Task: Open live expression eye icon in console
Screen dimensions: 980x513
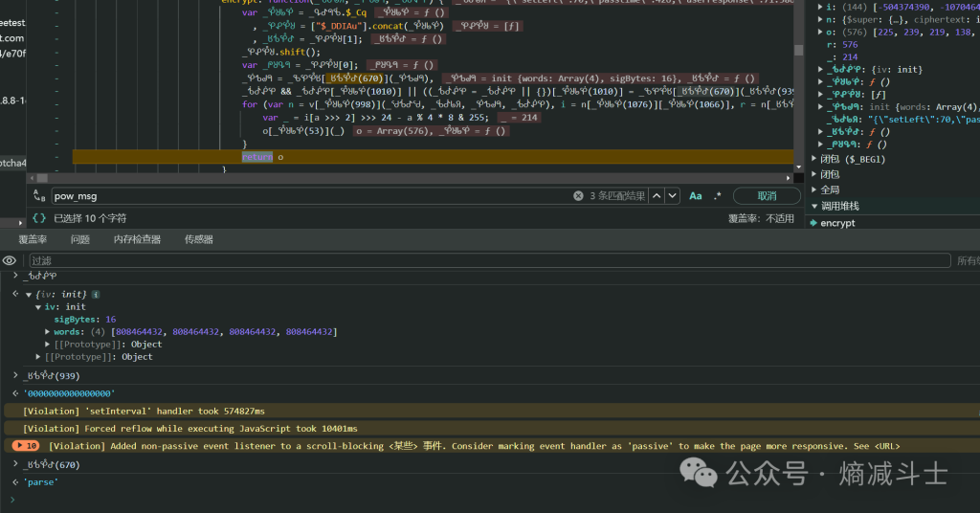Action: (9, 260)
